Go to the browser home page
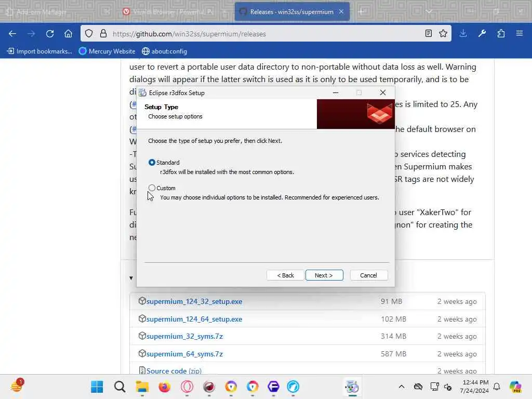 [68, 34]
